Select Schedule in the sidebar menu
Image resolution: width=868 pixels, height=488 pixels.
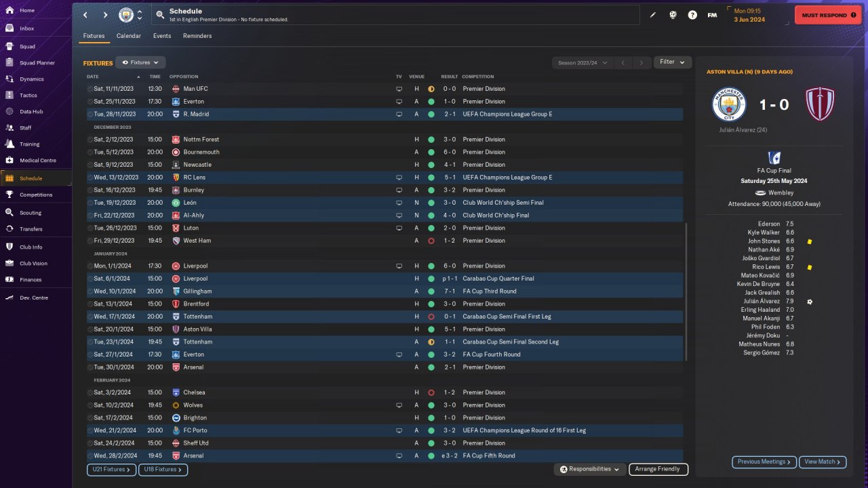click(x=36, y=178)
